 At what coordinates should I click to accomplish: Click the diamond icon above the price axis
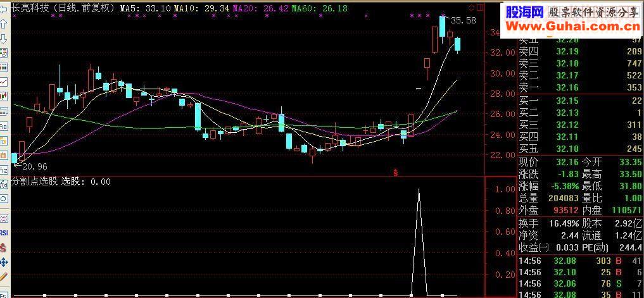pyautogui.click(x=470, y=8)
